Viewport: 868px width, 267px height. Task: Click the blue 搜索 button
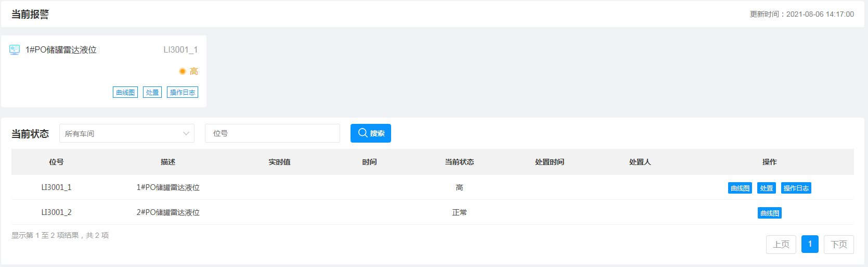point(371,133)
